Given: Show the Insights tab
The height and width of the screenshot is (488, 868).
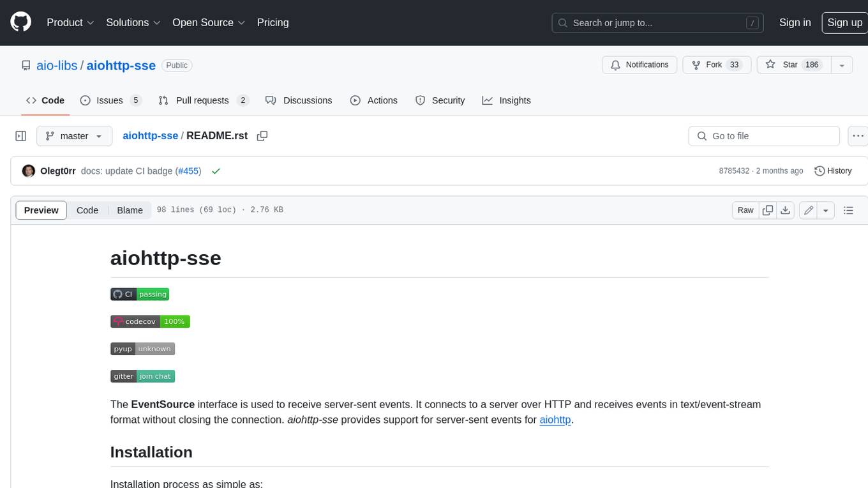Looking at the screenshot, I should pyautogui.click(x=507, y=100).
